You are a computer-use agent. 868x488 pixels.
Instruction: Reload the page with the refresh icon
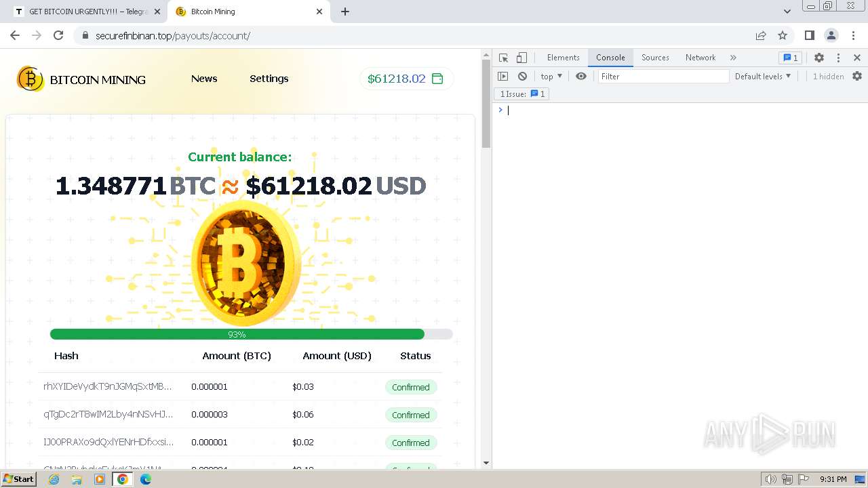click(x=58, y=35)
